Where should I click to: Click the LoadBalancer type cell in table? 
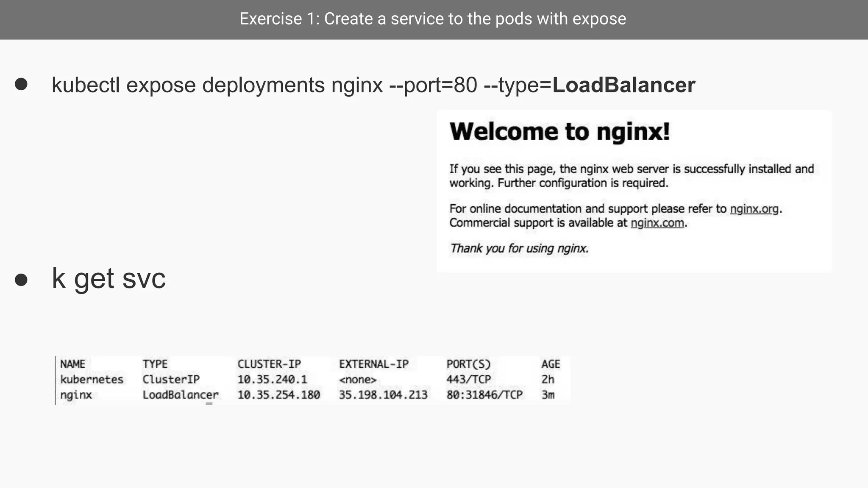[x=181, y=395]
